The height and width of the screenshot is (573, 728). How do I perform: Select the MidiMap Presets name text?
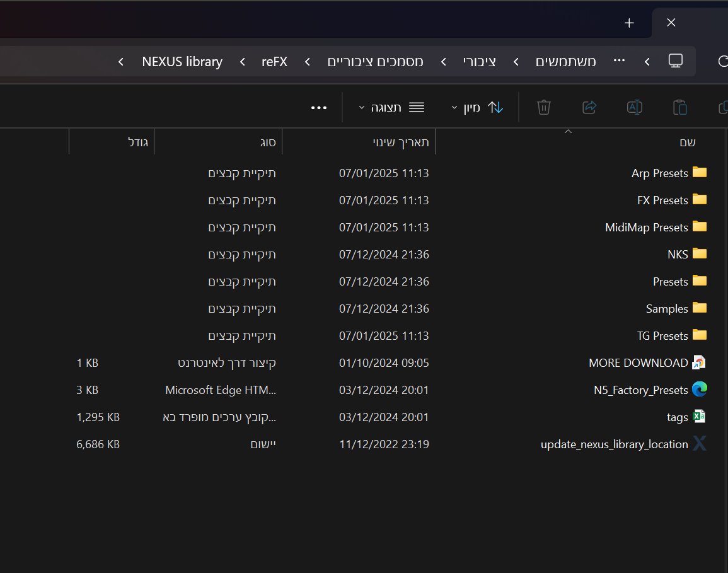[646, 228]
